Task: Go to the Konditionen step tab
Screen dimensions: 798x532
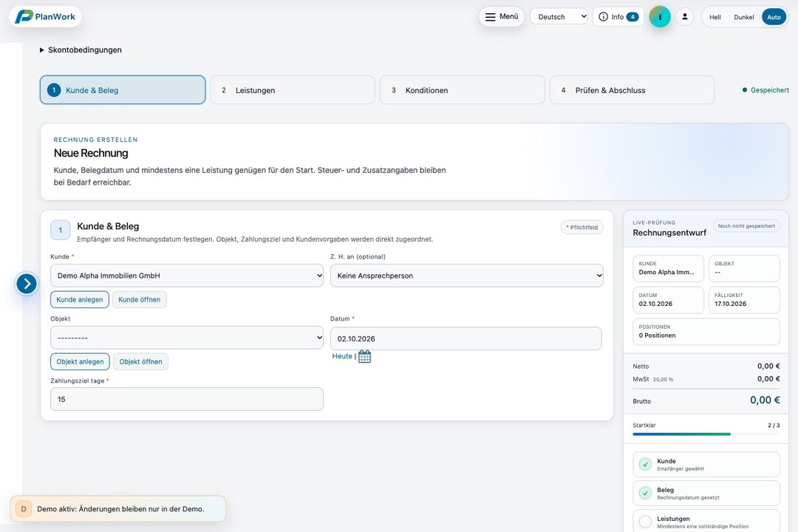Action: click(x=462, y=90)
